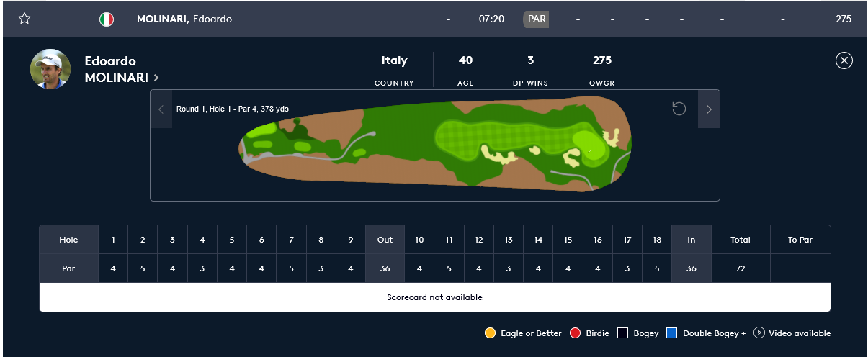This screenshot has height=357, width=868.
Task: Go to the previous hole map
Action: [161, 109]
